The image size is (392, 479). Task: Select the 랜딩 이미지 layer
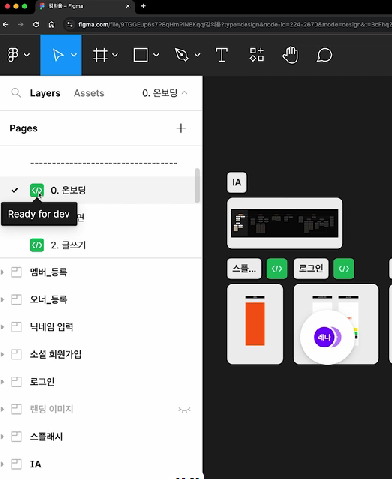pos(100,409)
